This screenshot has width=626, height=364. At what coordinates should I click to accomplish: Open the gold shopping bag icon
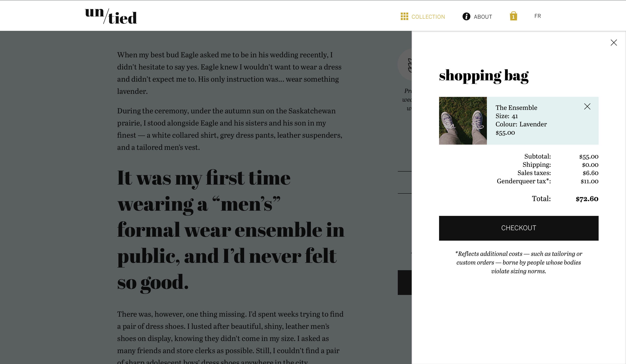click(x=513, y=16)
